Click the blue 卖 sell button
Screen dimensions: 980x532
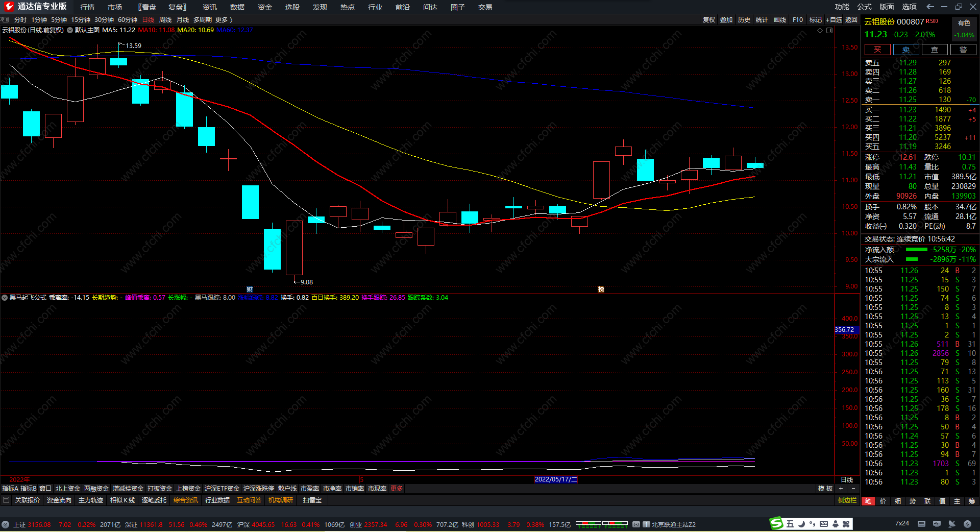point(906,50)
